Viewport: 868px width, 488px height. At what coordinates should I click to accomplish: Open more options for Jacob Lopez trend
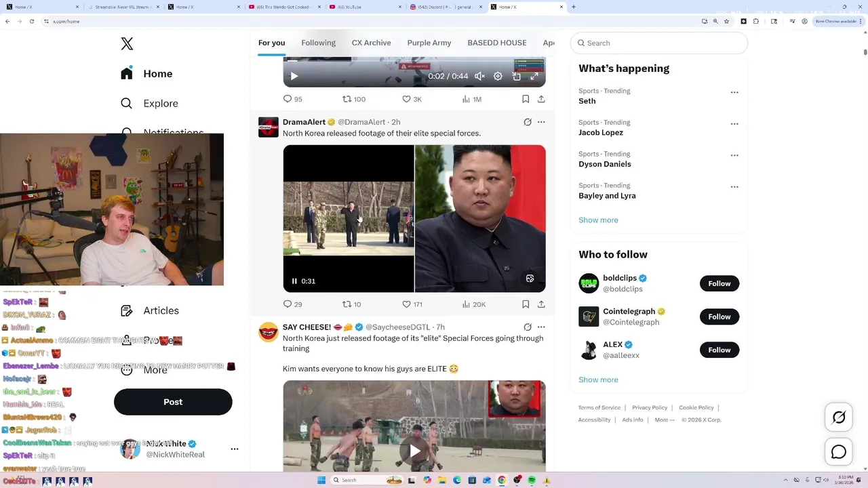734,124
